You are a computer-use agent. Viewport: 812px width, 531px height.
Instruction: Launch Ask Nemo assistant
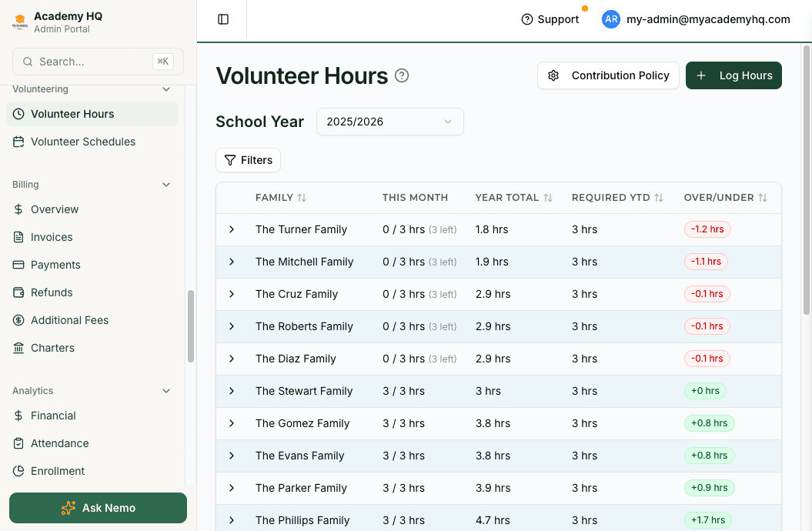(x=98, y=508)
